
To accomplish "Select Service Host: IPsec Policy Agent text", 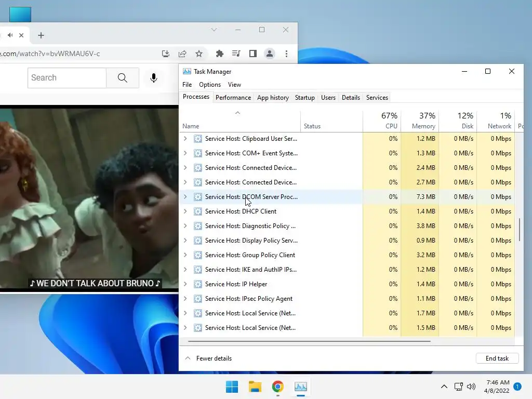I will pyautogui.click(x=249, y=299).
